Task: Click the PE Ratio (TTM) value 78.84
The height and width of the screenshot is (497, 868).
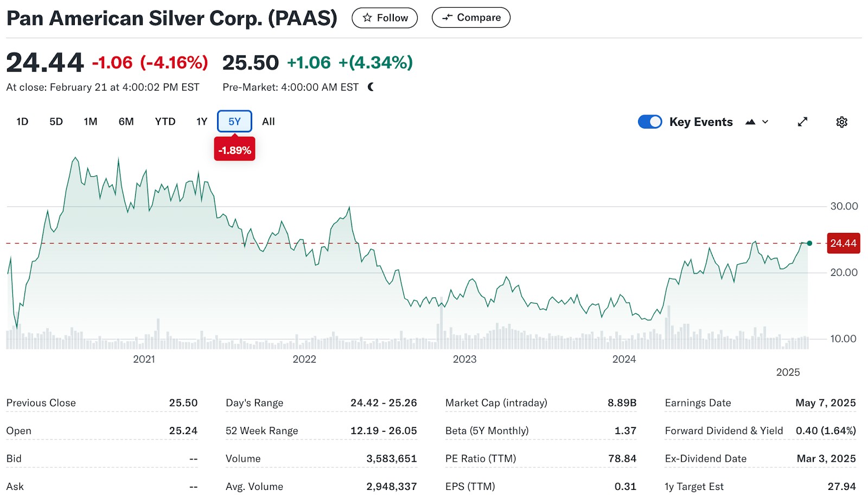Action: point(622,458)
